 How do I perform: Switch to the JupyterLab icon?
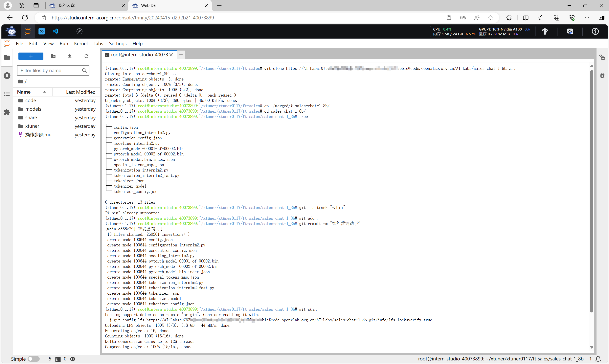click(x=28, y=31)
